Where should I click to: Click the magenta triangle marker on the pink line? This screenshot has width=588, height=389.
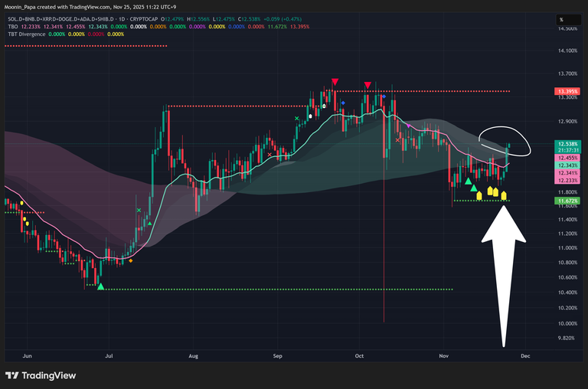408,126
